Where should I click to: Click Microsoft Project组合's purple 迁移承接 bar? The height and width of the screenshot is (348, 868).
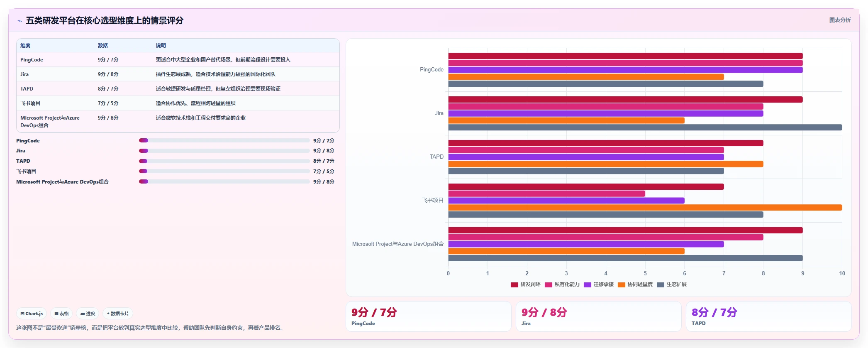click(x=586, y=244)
